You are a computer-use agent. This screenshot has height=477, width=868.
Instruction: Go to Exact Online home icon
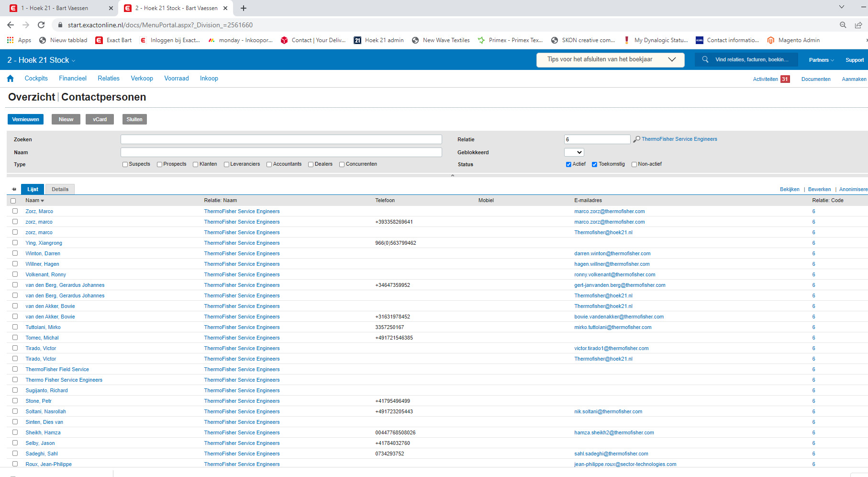click(11, 79)
